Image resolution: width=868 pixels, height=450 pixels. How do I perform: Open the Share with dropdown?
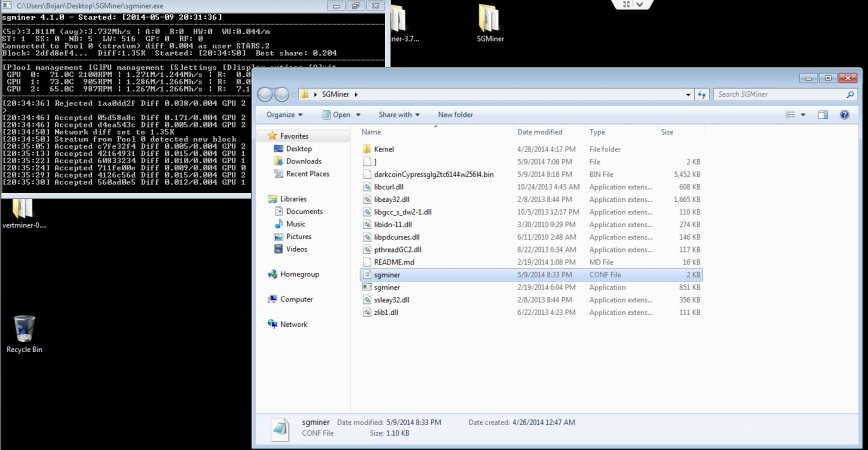point(399,115)
